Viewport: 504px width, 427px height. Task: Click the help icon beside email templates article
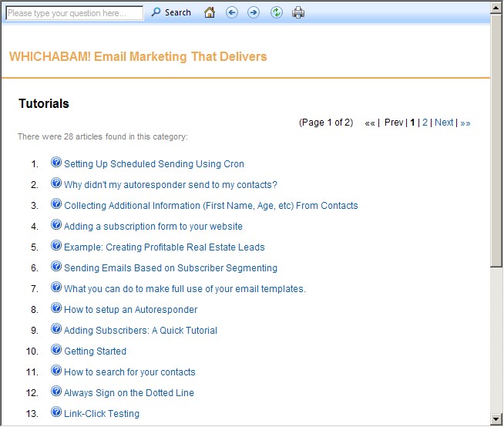[56, 287]
